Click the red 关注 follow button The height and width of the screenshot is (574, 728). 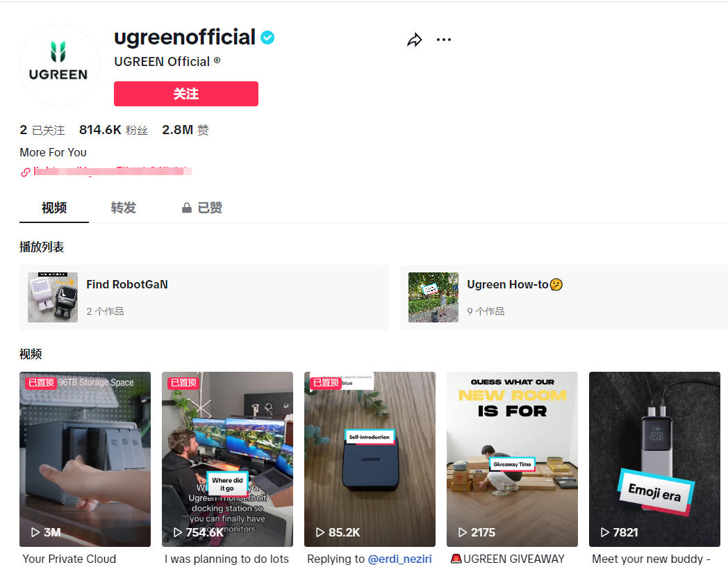186,94
